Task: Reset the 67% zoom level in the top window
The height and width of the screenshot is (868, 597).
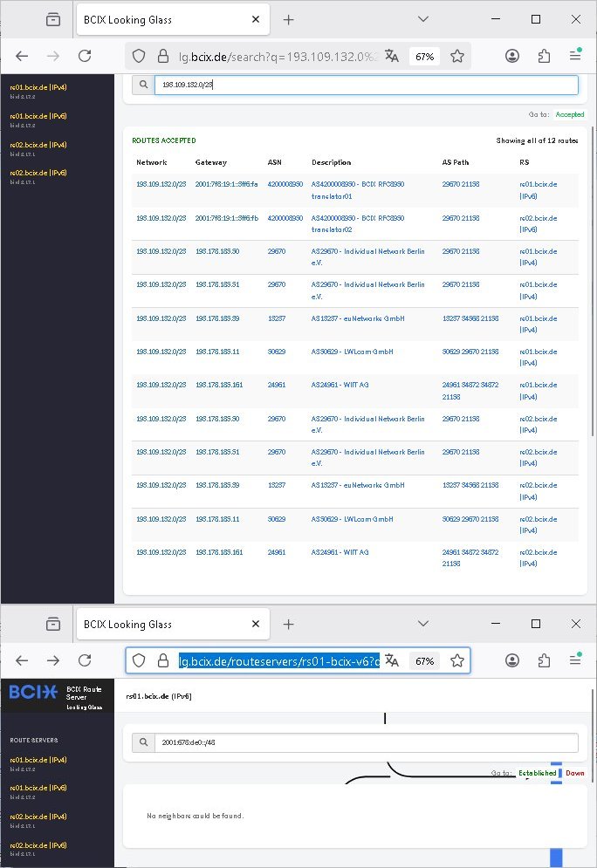Action: click(x=425, y=56)
